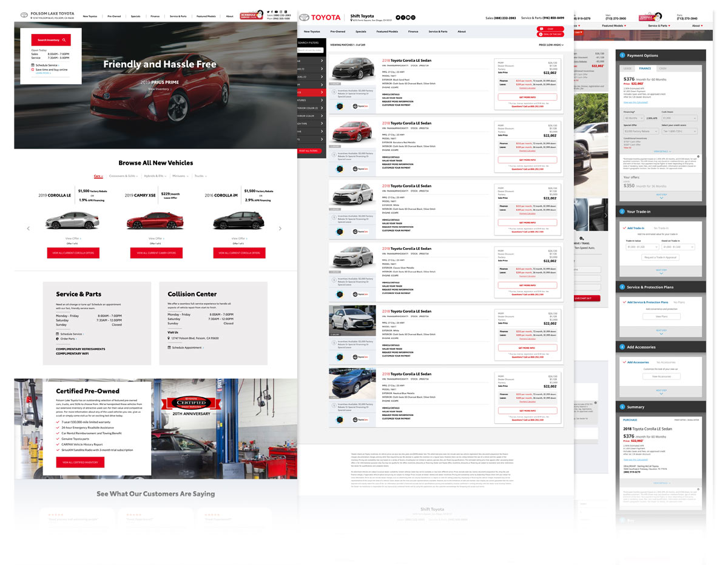Open Price (Low-High) sort dropdown
The width and height of the screenshot is (728, 565).
point(551,45)
